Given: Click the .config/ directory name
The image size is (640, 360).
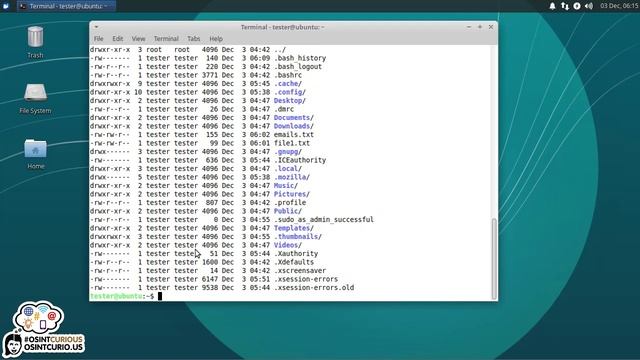Looking at the screenshot, I should (x=290, y=92).
